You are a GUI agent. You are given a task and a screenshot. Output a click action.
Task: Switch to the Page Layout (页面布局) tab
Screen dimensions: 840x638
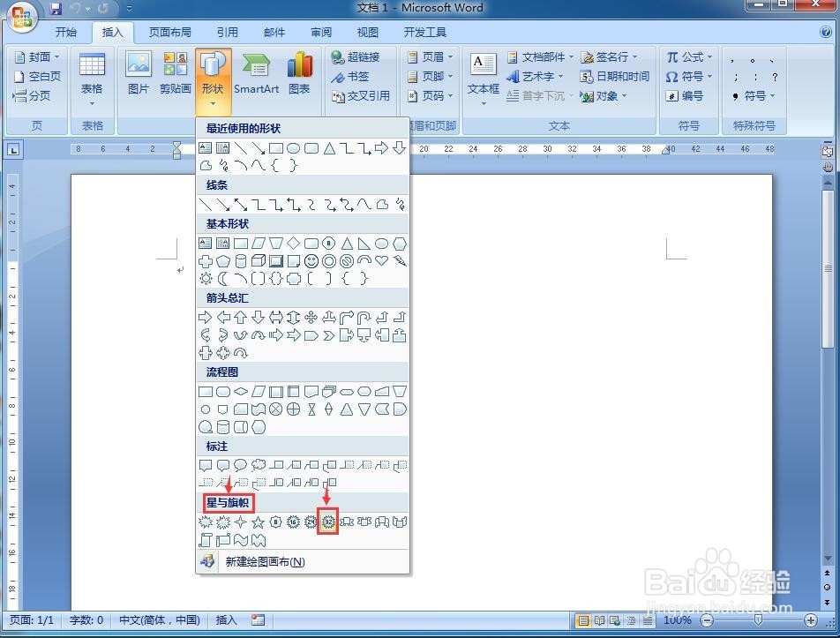coord(169,32)
